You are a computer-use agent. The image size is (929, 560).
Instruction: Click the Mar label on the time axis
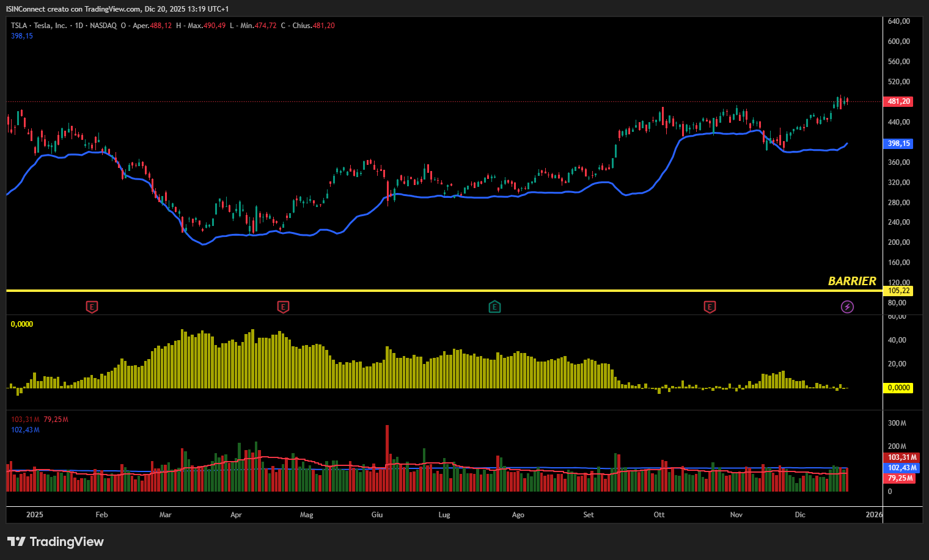[165, 515]
